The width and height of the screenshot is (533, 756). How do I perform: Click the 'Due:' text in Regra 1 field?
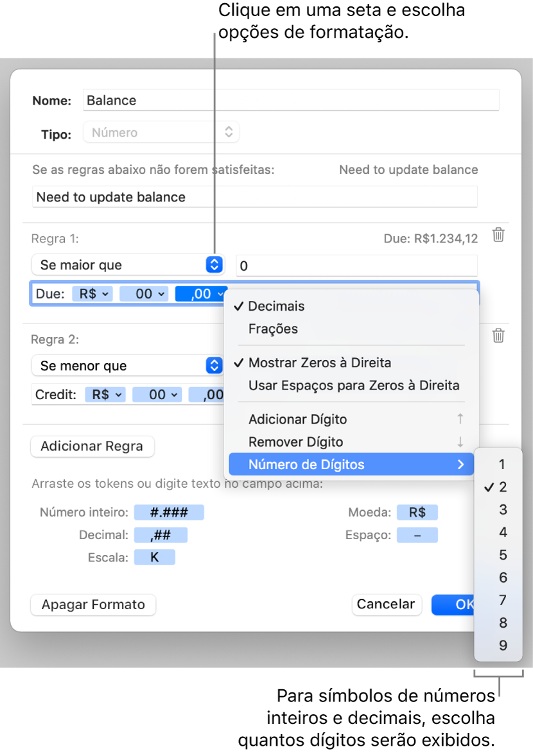click(x=50, y=294)
